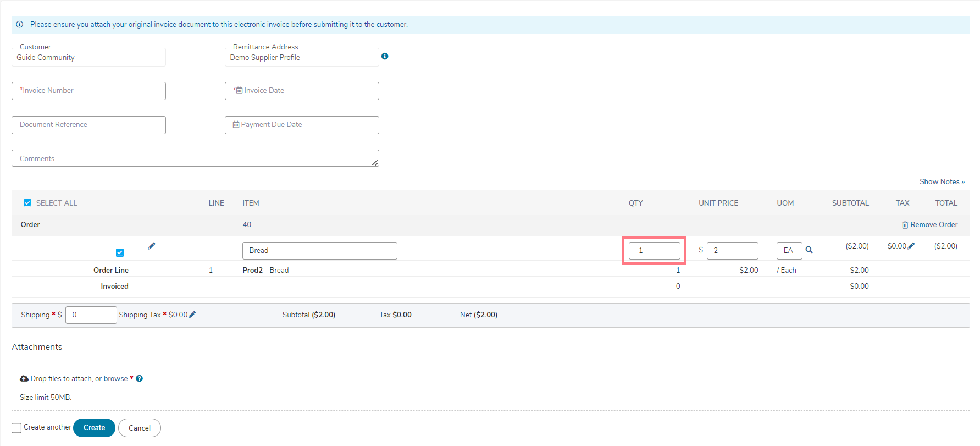Open the Payment Due Date picker

coord(302,125)
